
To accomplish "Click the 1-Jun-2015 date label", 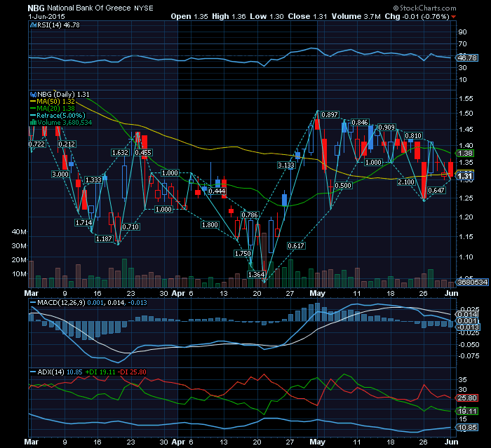I will [46, 17].
